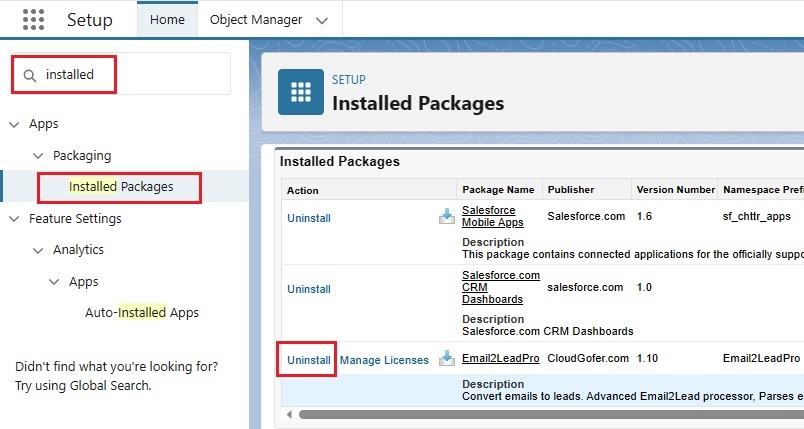The width and height of the screenshot is (804, 429).
Task: Click the search magnifier icon in Quick Find
Action: click(x=30, y=75)
